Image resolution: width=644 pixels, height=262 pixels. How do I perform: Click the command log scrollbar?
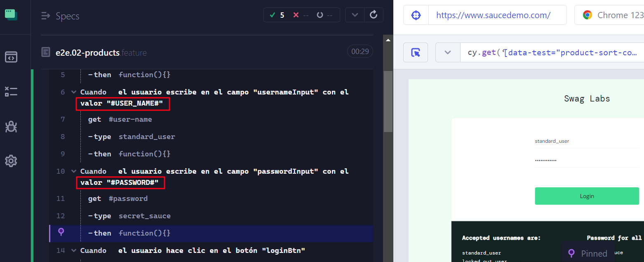[388, 101]
